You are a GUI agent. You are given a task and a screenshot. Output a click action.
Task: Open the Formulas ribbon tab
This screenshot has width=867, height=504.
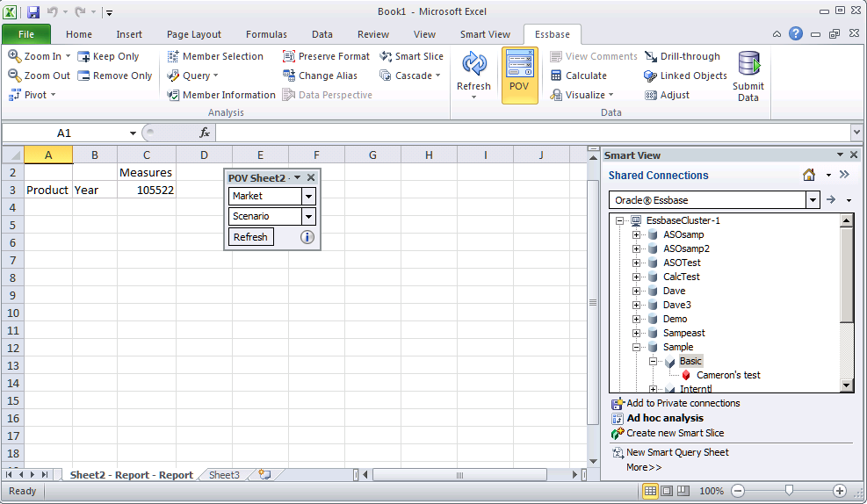tap(266, 34)
